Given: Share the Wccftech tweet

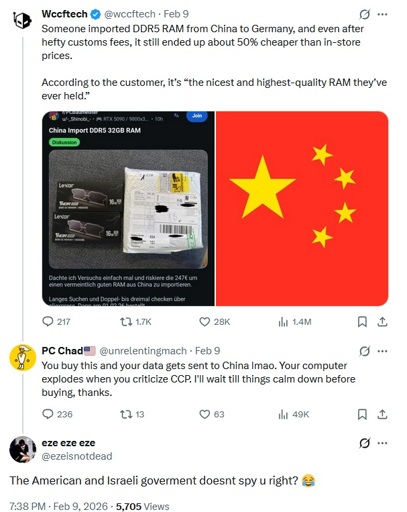Looking at the screenshot, I should [382, 322].
